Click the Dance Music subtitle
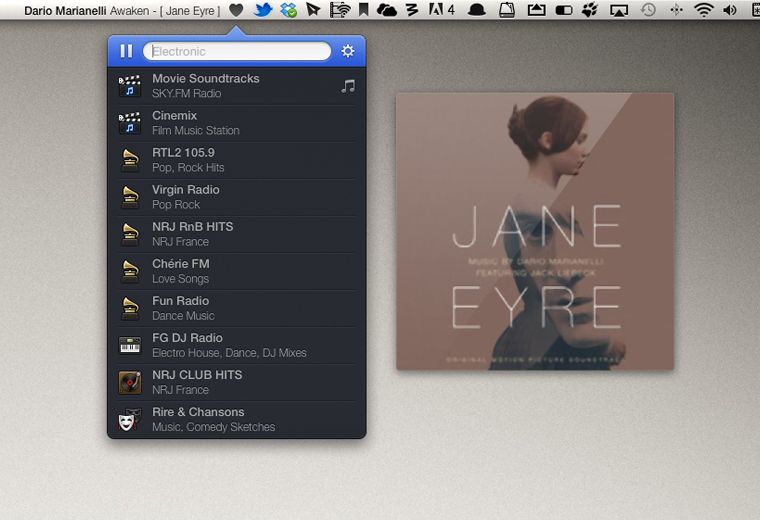 point(183,316)
